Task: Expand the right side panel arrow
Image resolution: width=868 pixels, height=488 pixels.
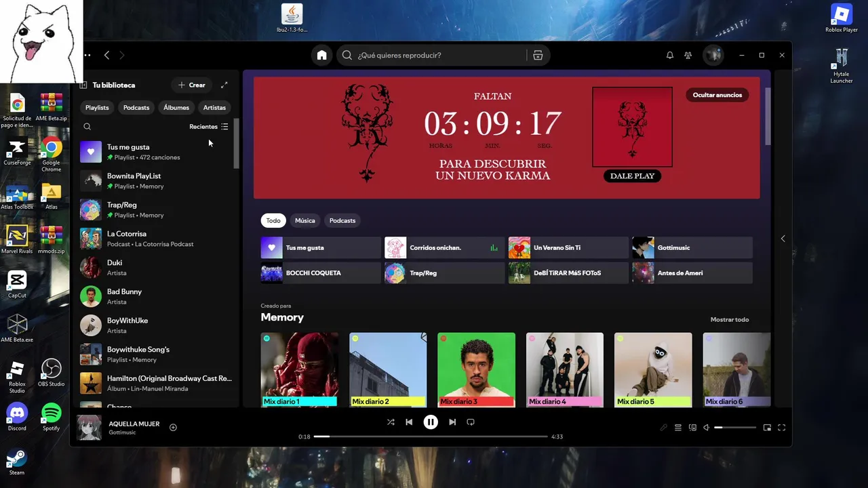Action: [783, 239]
